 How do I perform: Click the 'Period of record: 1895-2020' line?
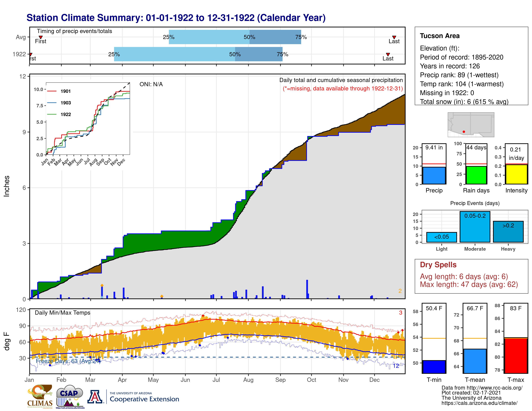pos(461,57)
